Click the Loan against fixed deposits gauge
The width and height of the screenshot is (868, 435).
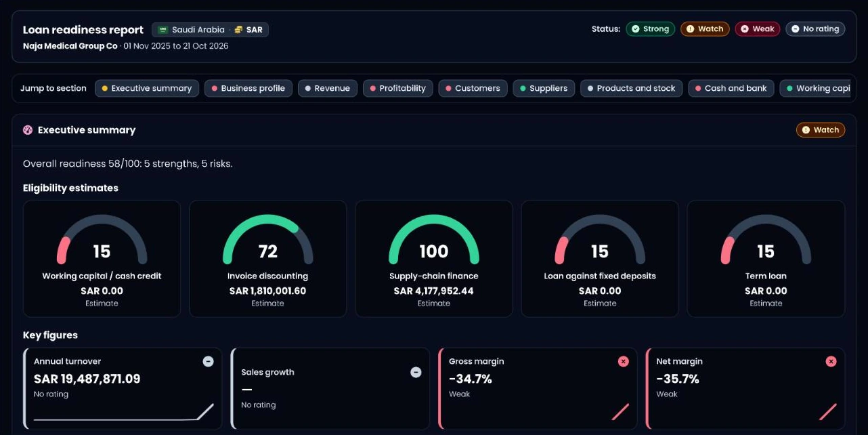tap(600, 240)
